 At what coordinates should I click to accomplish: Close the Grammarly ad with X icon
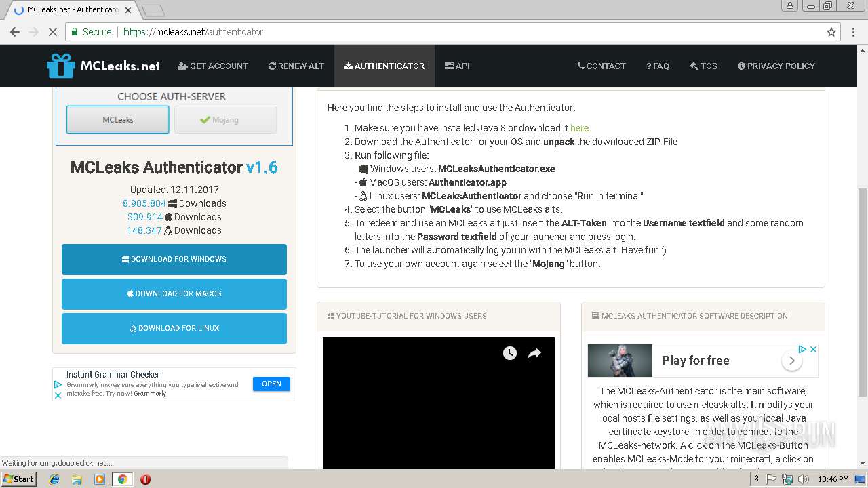pyautogui.click(x=58, y=395)
